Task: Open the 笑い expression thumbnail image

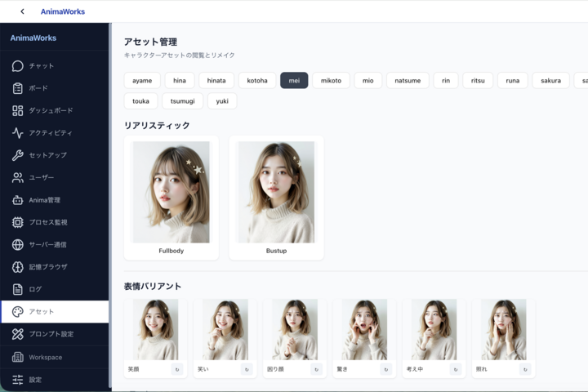Action: tap(225, 329)
